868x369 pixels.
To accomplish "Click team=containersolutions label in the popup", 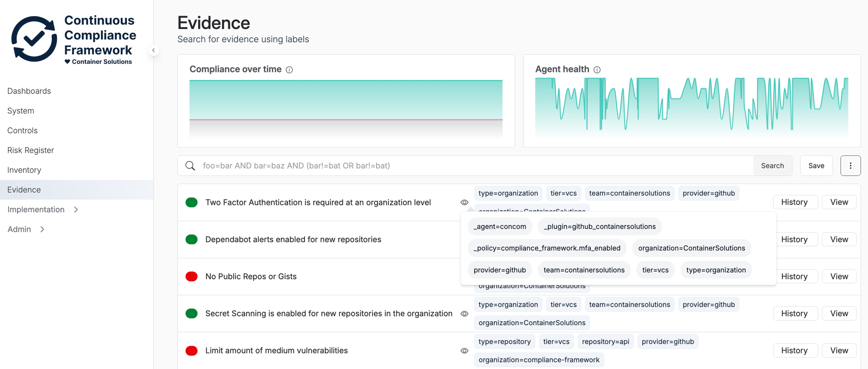I will tap(584, 270).
